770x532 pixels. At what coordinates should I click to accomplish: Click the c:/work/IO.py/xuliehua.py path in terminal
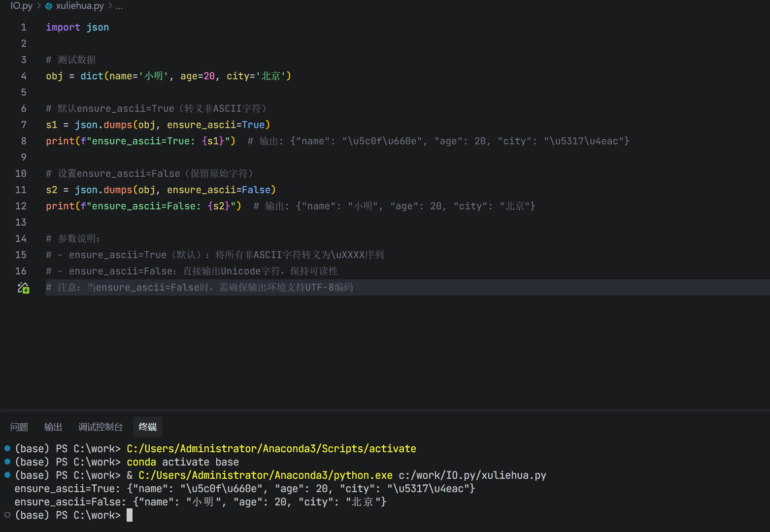click(472, 475)
